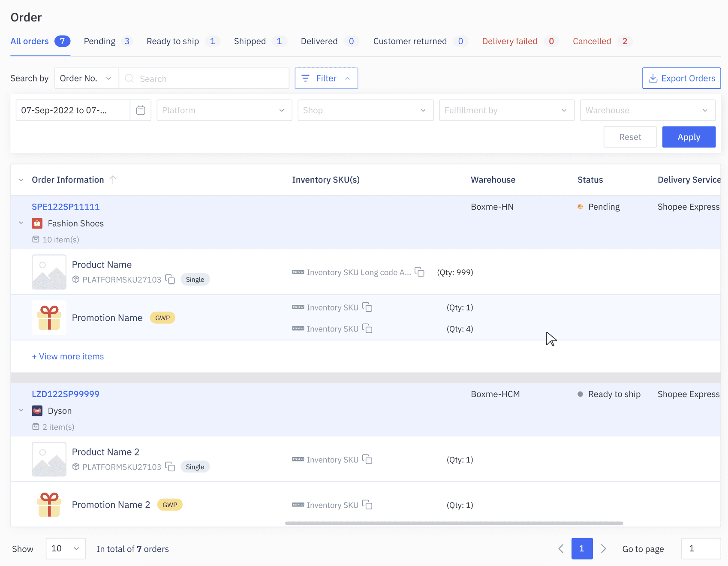Click the date range field 07-Sep-2022
The width and height of the screenshot is (728, 566).
point(73,110)
